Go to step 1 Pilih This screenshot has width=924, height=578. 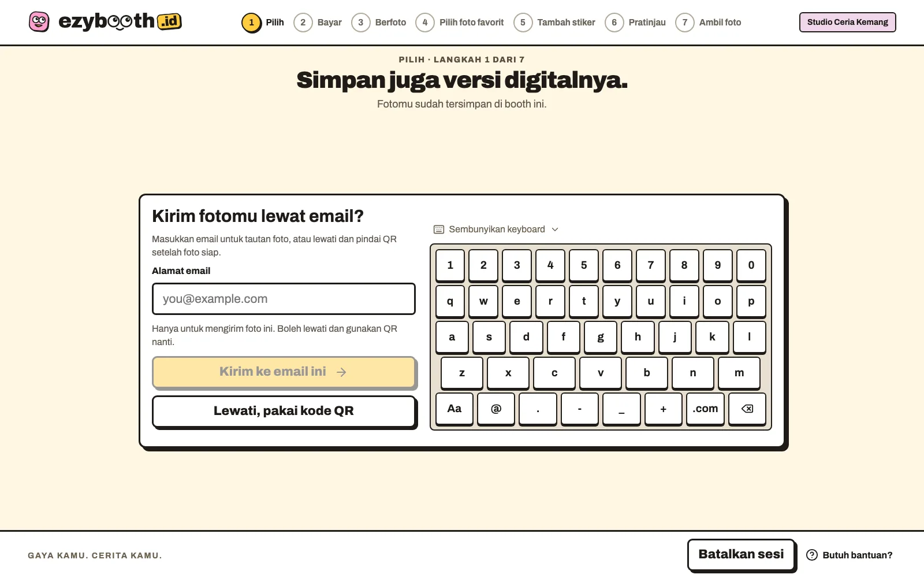point(263,23)
